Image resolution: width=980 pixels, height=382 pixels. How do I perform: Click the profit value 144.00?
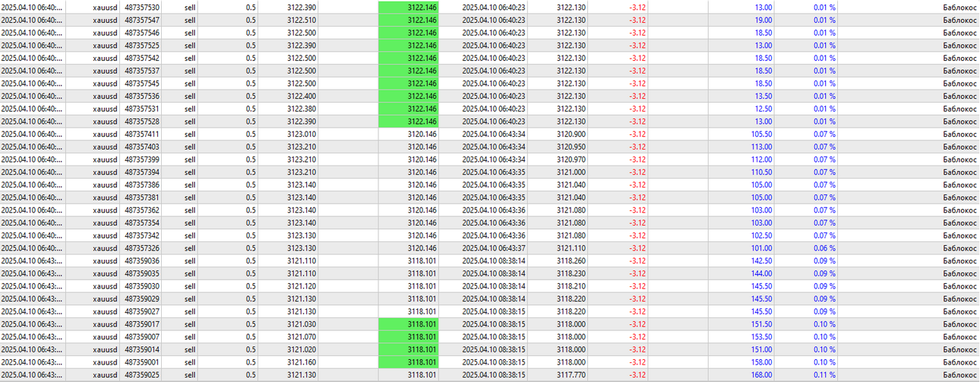(761, 273)
